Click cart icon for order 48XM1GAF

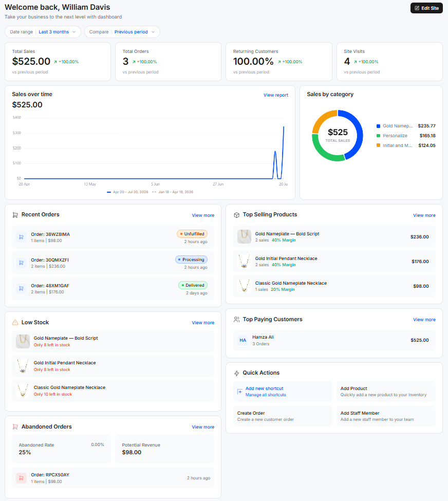click(x=22, y=288)
